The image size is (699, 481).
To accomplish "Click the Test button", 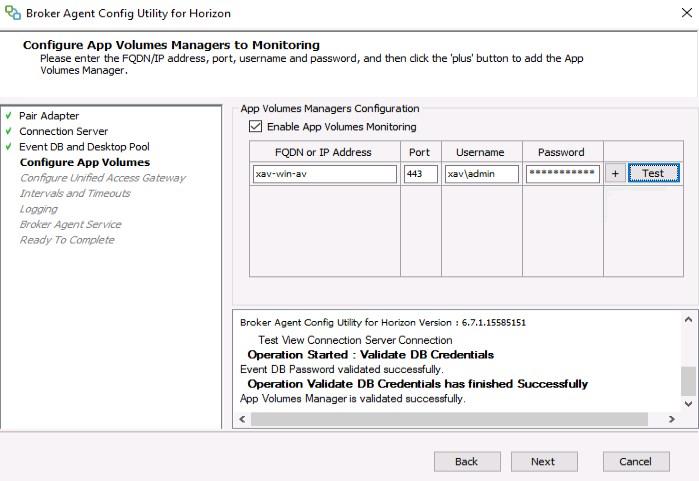I will coord(654,173).
